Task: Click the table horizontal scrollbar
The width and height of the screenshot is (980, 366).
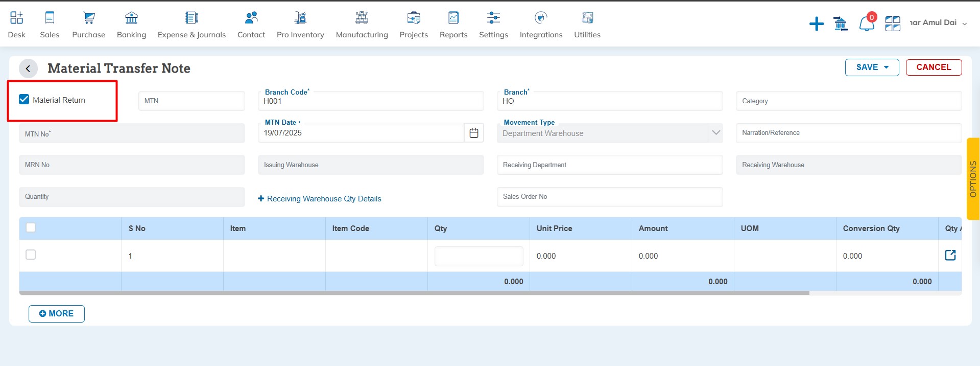Action: (x=414, y=293)
